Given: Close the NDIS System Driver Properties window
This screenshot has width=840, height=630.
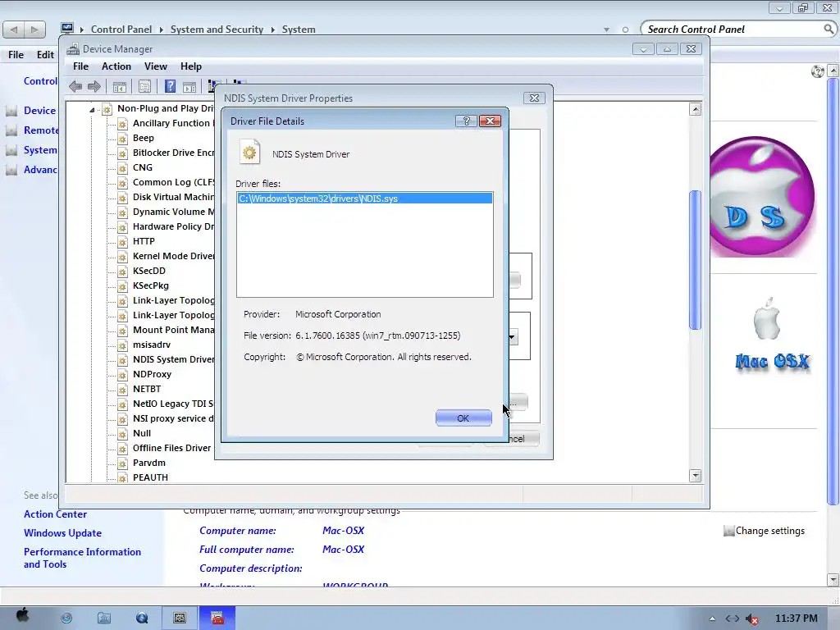Looking at the screenshot, I should point(534,98).
